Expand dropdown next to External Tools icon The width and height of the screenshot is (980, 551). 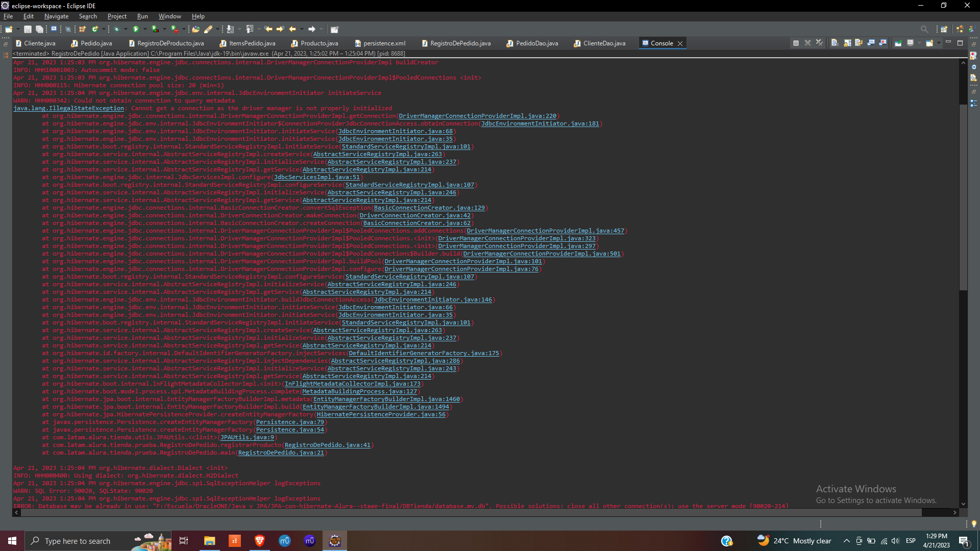184,29
